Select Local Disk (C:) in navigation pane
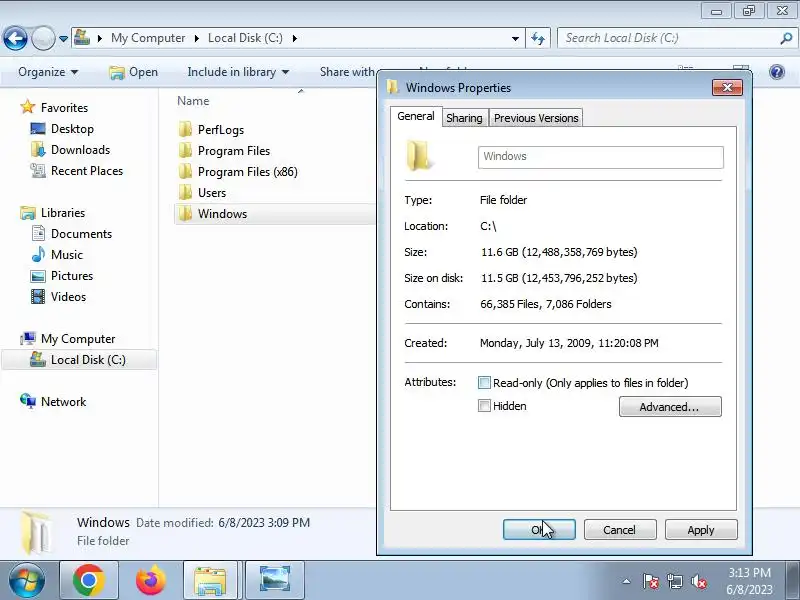Viewport: 800px width, 600px height. coord(79,360)
